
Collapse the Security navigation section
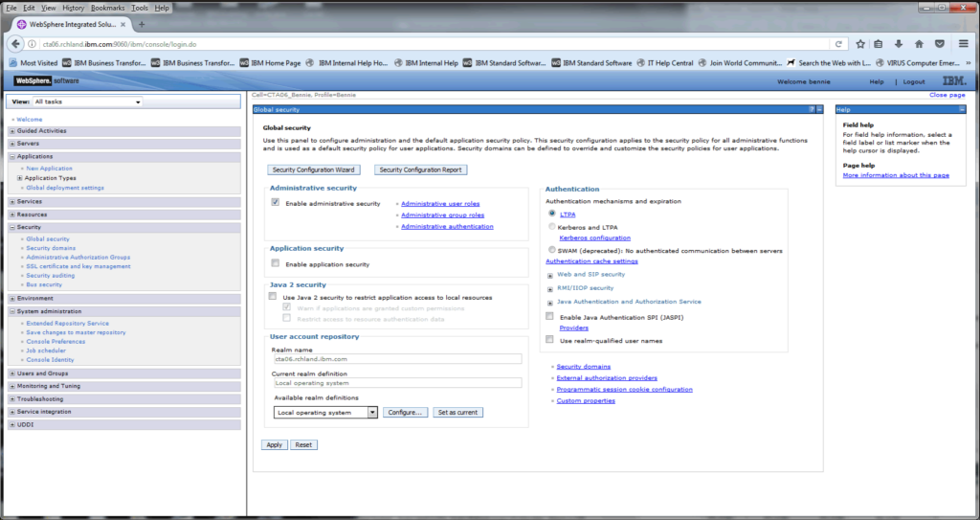point(12,228)
